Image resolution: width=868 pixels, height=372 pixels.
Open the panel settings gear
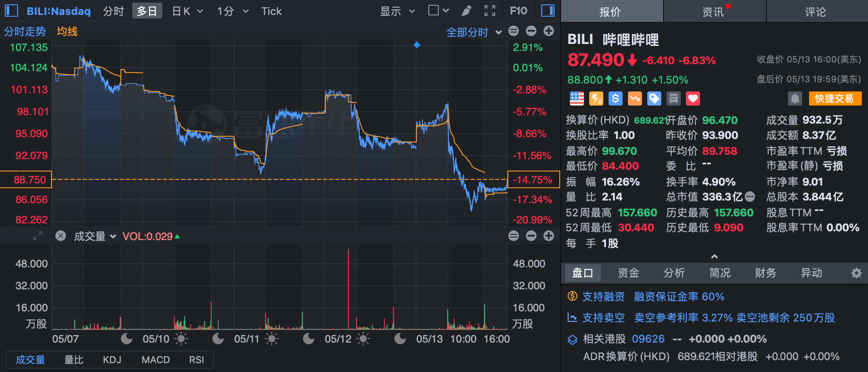coord(856,273)
